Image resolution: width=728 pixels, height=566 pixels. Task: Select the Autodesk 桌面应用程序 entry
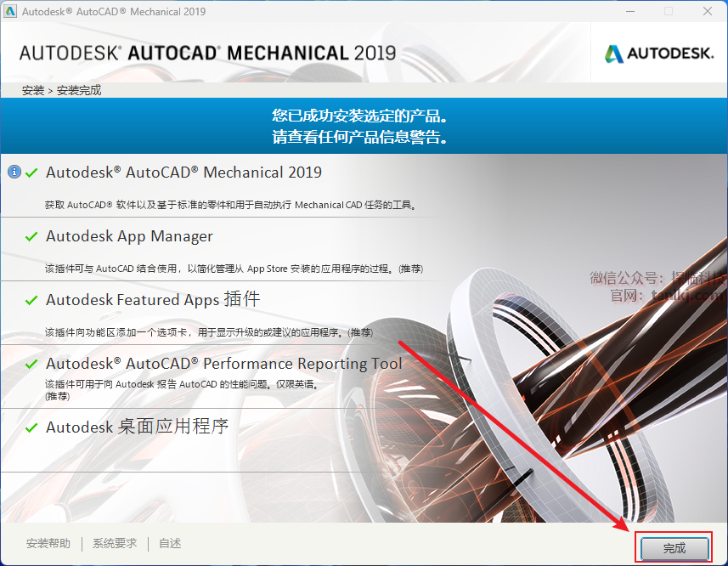coord(137,427)
